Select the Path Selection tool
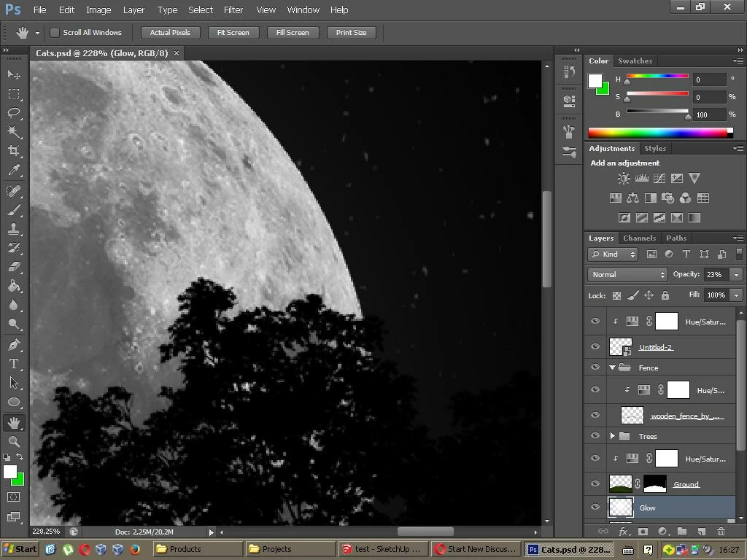Viewport: 747px width, 560px height. (x=14, y=383)
